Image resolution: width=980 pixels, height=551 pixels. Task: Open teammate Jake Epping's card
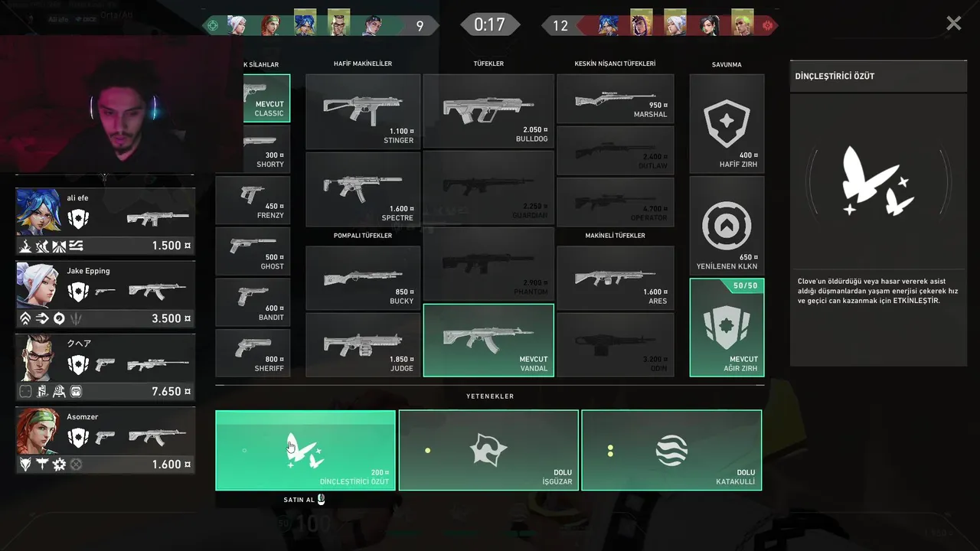[x=106, y=295]
